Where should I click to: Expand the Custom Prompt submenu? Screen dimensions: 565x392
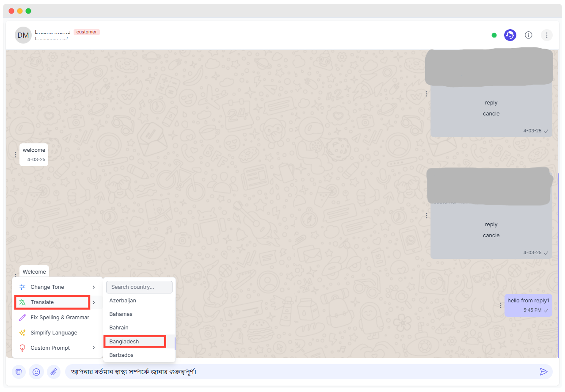[x=94, y=348]
